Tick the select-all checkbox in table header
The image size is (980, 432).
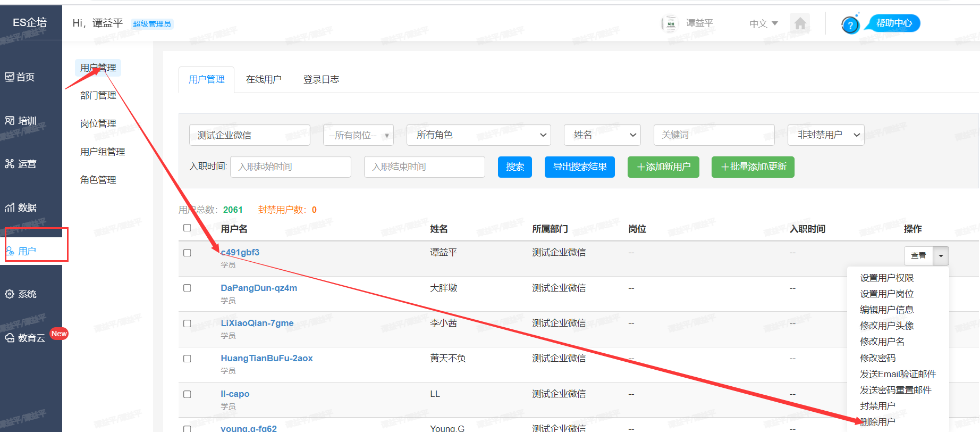click(187, 228)
